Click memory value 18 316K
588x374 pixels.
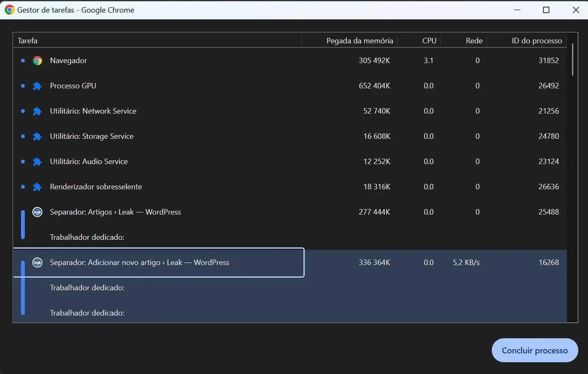click(377, 187)
